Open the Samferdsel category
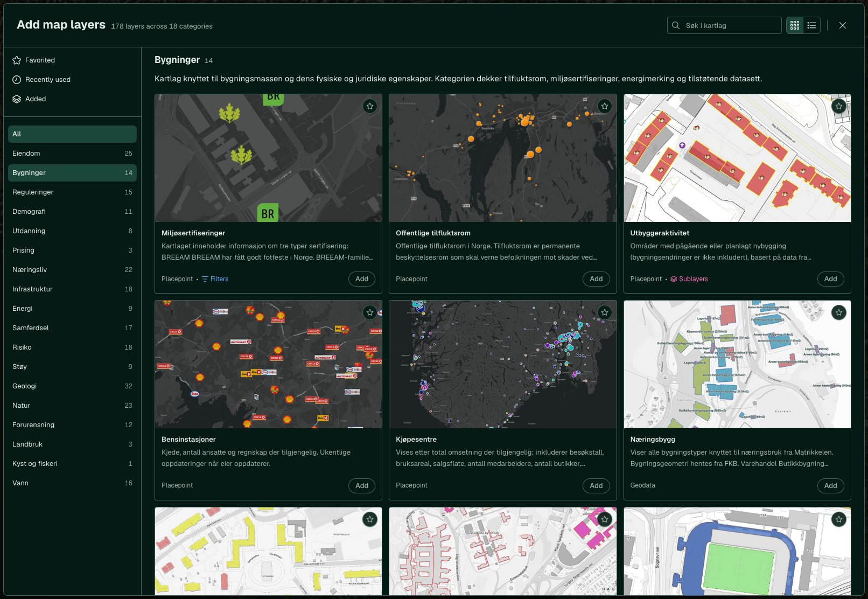The width and height of the screenshot is (868, 599). [72, 328]
